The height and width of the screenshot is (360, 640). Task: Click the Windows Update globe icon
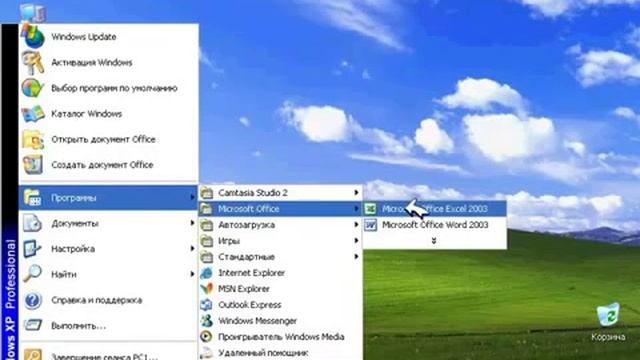point(33,37)
